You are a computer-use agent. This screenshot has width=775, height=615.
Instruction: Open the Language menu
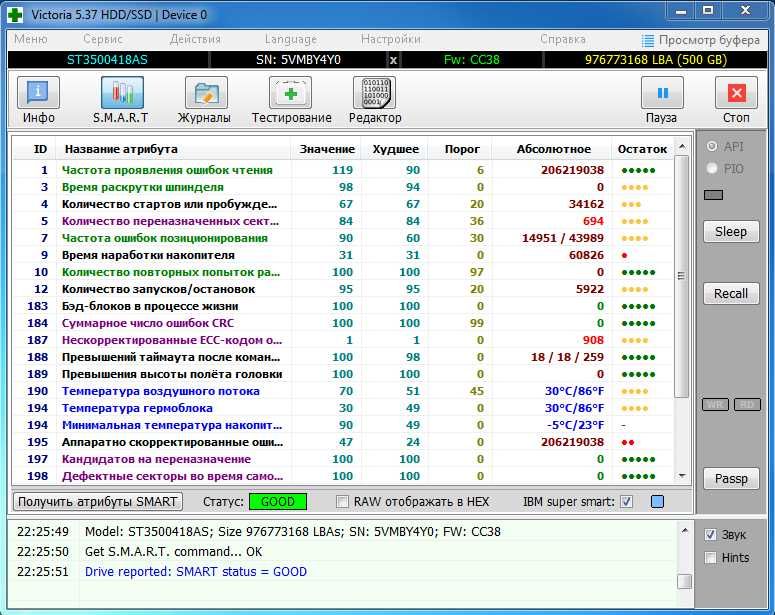coord(290,40)
